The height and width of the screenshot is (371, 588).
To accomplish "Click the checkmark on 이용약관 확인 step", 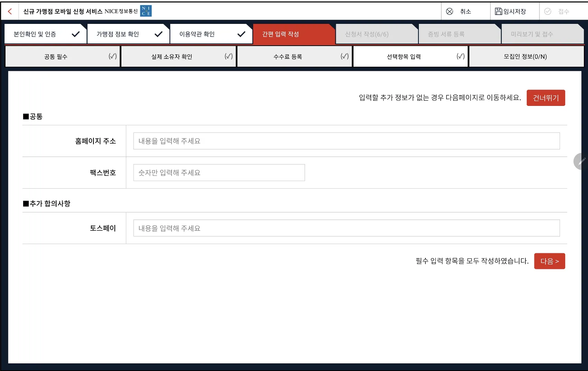I will tap(241, 34).
